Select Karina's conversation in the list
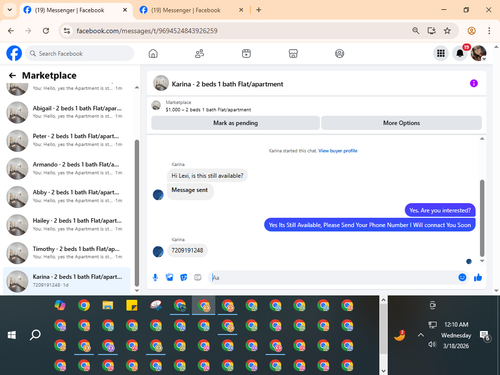 [x=67, y=281]
